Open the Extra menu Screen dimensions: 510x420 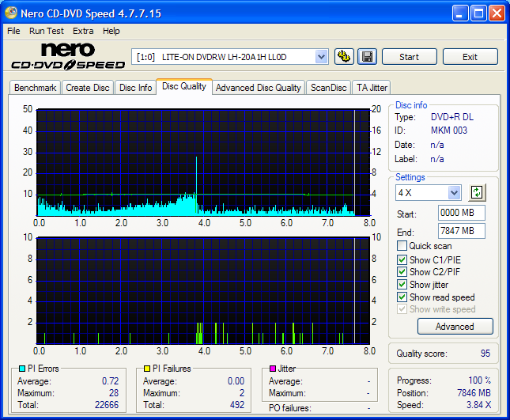(x=83, y=31)
